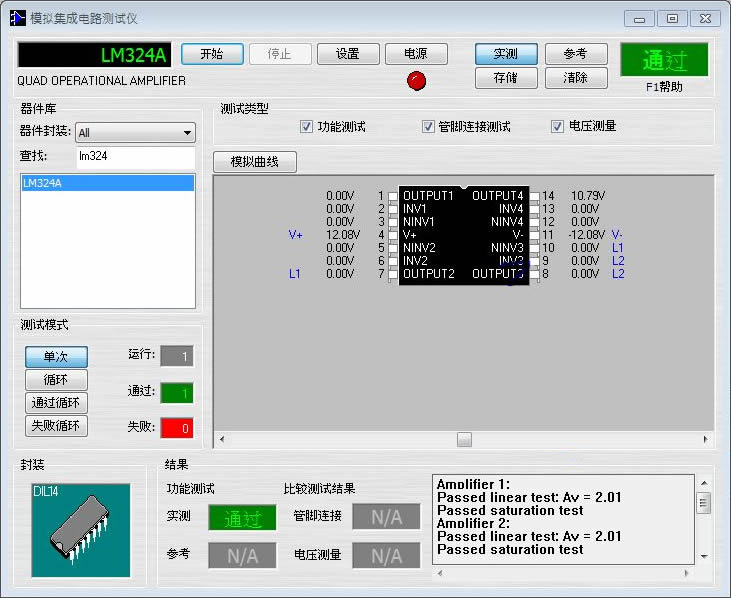Click the blue V- label on pin 11
This screenshot has width=731, height=598.
point(617,235)
